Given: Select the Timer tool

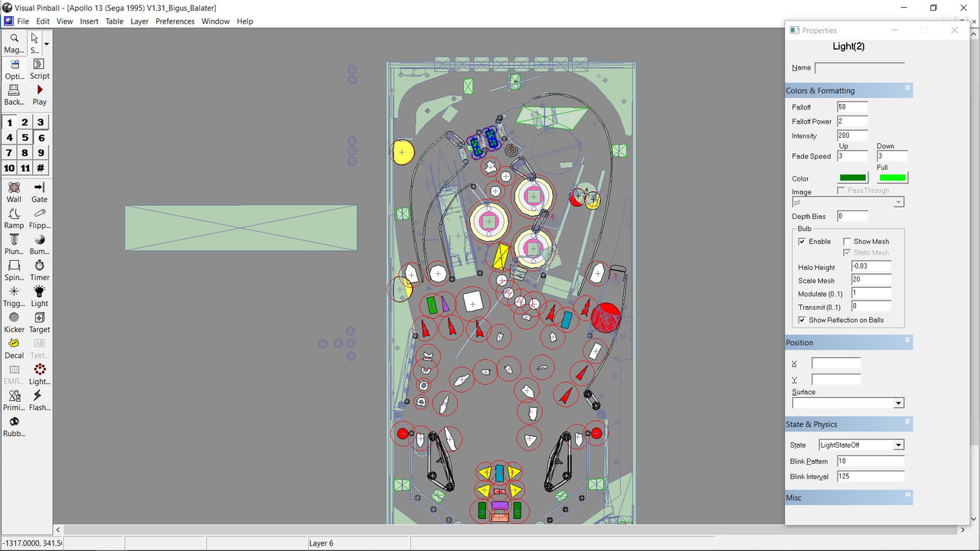Looking at the screenshot, I should coord(39,270).
